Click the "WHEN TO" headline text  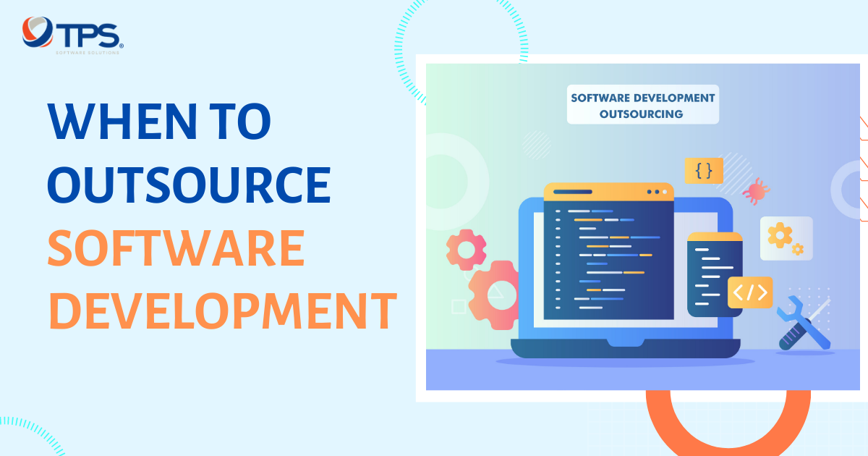(159, 122)
